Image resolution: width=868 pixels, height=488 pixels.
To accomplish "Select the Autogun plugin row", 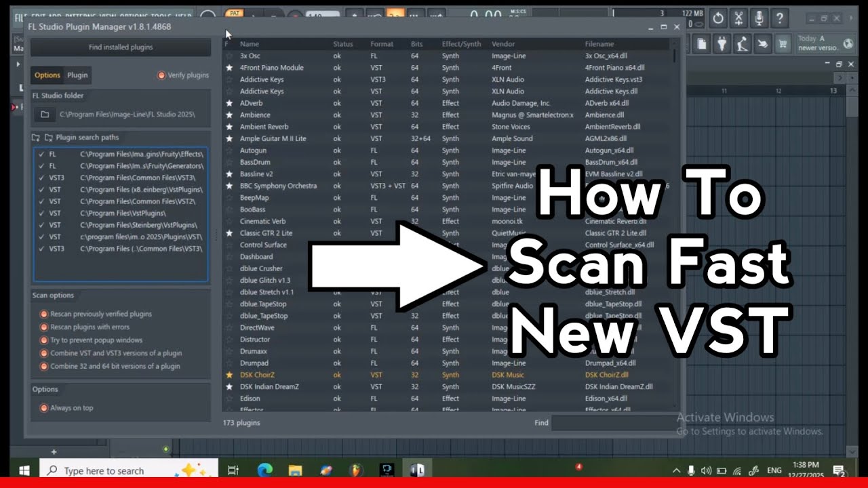I will tap(448, 150).
